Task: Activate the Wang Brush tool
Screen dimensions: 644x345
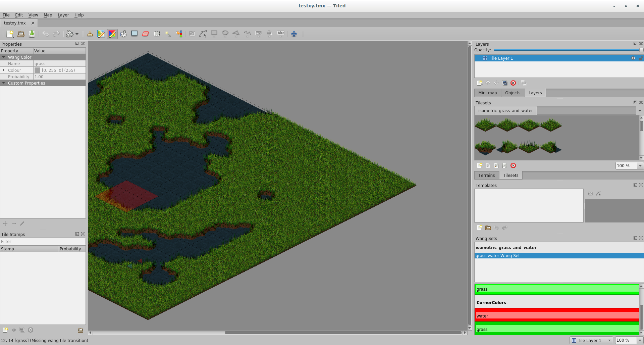Action: coord(112,34)
